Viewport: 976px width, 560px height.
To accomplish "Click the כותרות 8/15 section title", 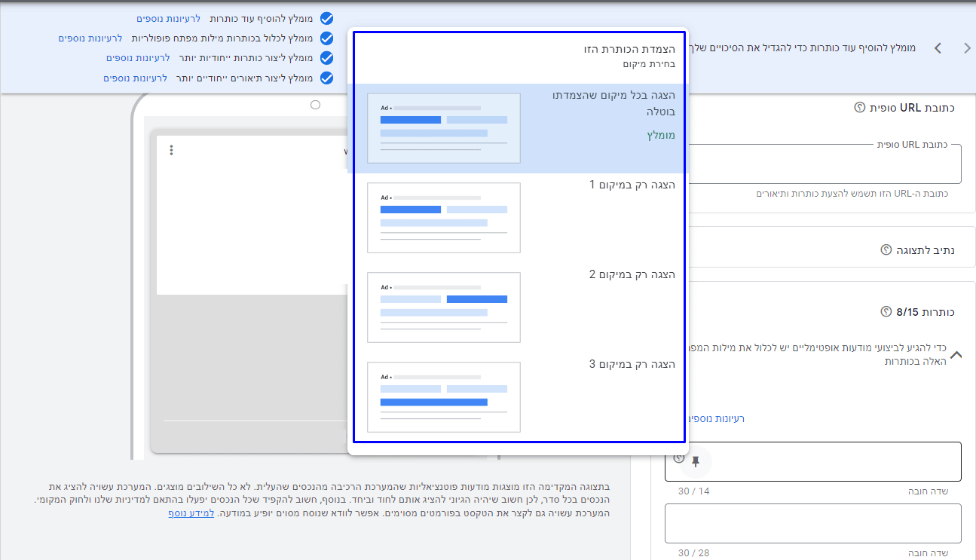I will (x=926, y=311).
